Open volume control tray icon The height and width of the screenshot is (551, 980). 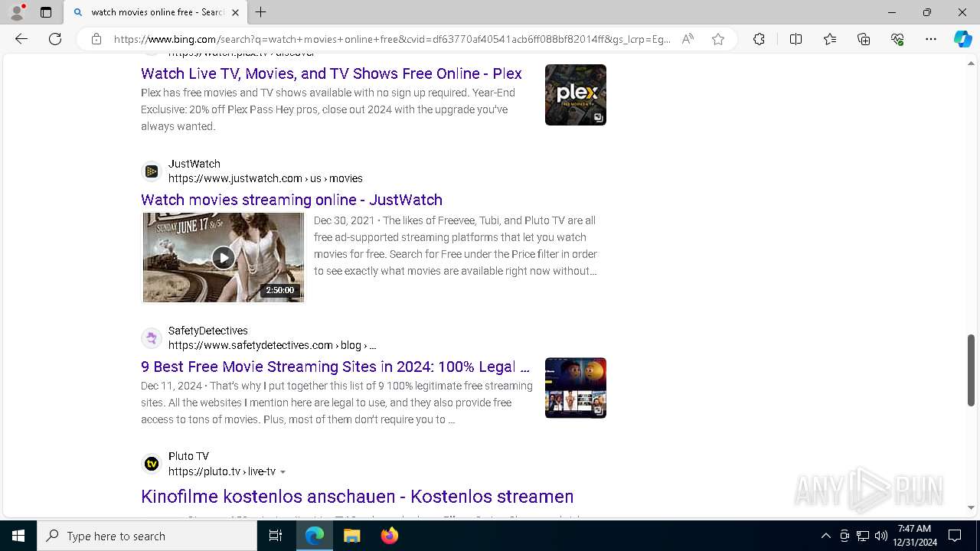(x=881, y=536)
